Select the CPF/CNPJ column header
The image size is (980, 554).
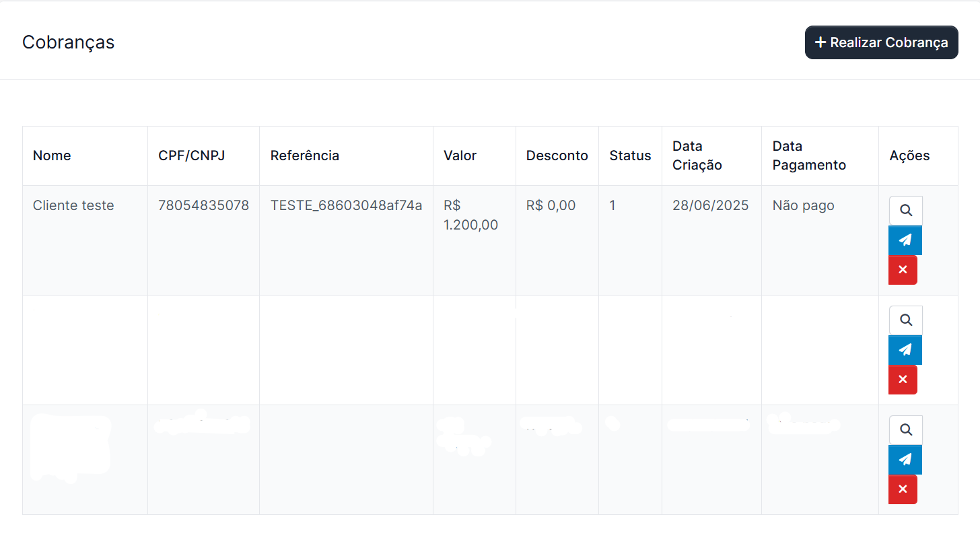click(x=191, y=155)
